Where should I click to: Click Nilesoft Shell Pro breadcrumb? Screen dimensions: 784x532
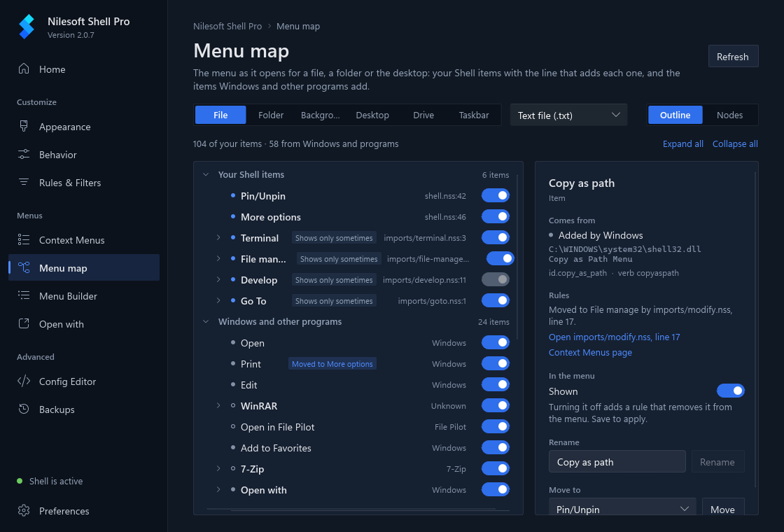click(227, 26)
